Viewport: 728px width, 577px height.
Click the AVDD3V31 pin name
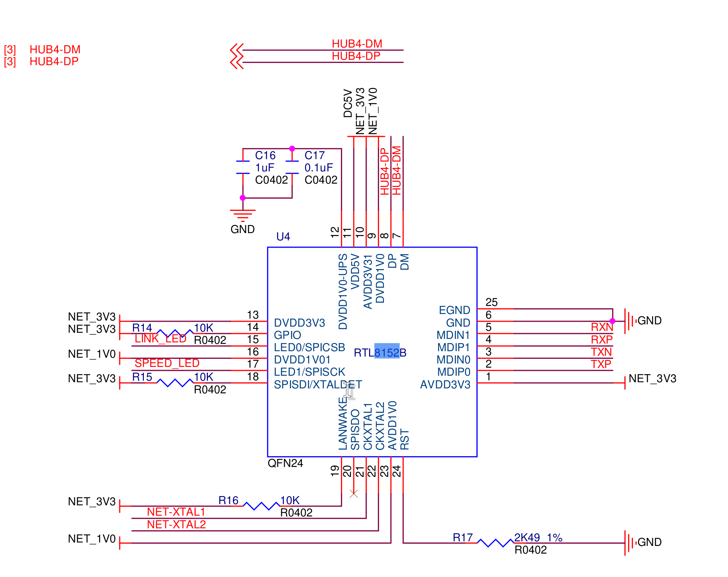coord(367,281)
